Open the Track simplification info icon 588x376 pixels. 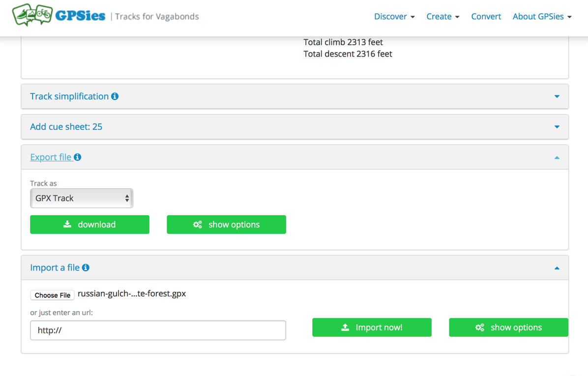pyautogui.click(x=115, y=96)
